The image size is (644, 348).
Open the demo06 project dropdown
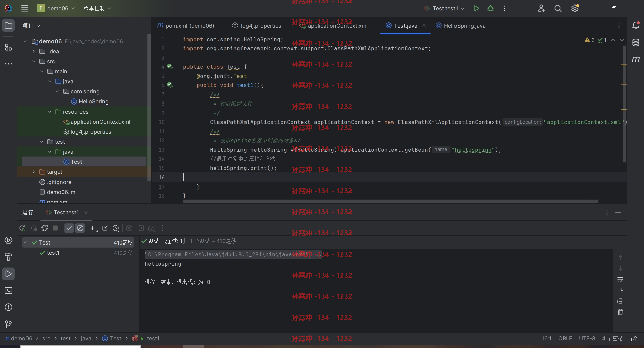pyautogui.click(x=56, y=8)
